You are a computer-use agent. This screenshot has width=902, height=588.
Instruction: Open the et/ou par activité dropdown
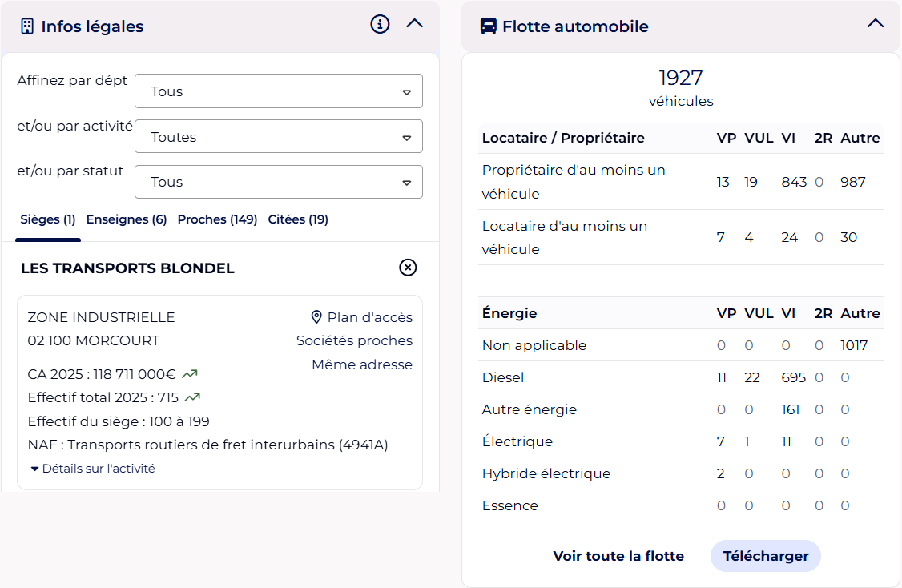tap(279, 136)
